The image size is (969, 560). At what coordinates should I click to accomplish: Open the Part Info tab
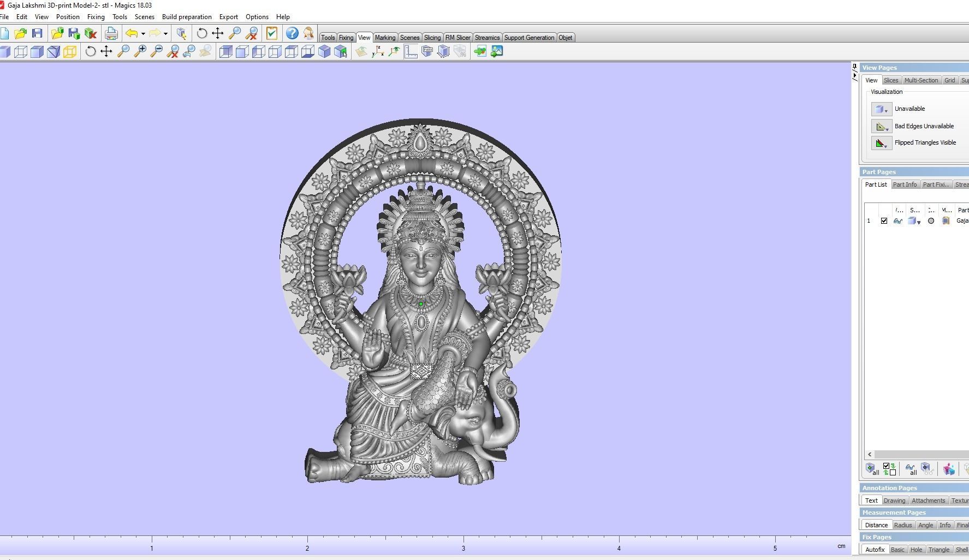tap(905, 184)
